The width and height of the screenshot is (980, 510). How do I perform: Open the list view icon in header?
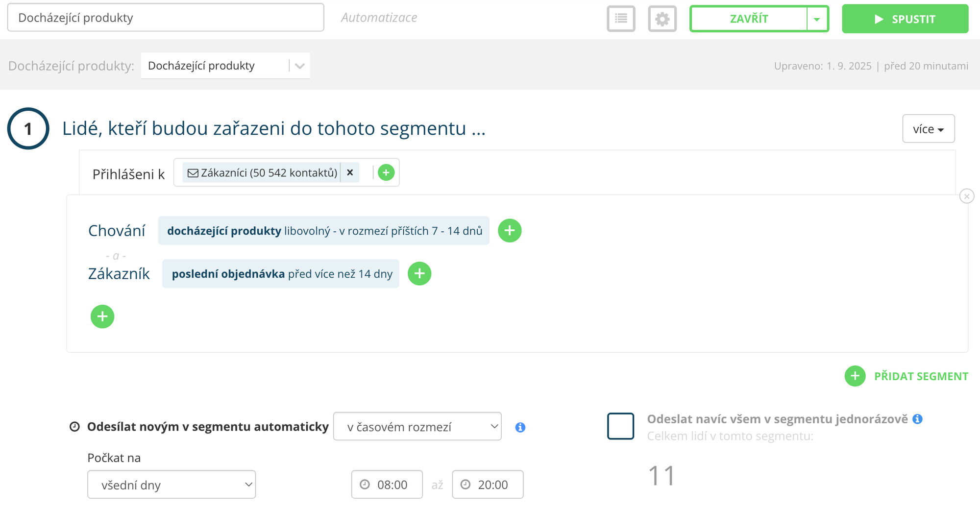click(621, 19)
